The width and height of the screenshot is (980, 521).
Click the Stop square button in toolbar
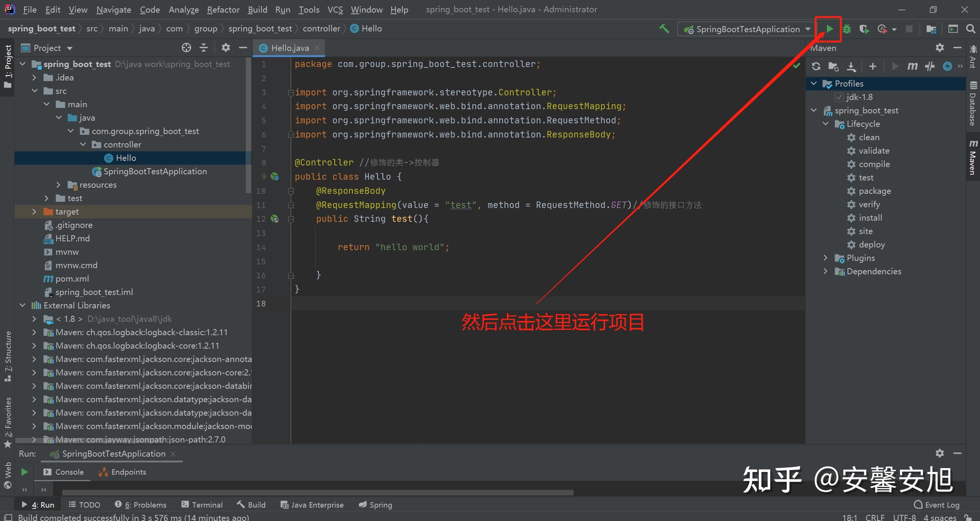[x=909, y=29]
